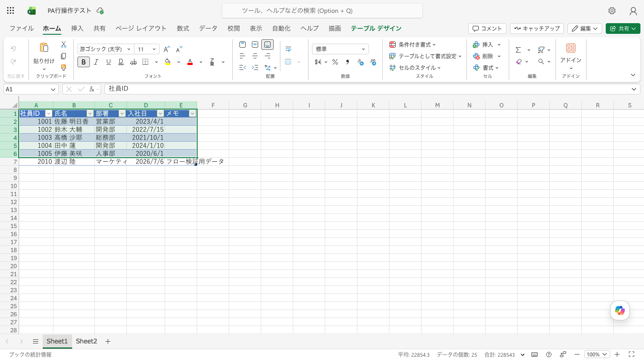Screen dimensions: 644x359
Task: Open the number format dropdown showing 標準
Action: pyautogui.click(x=340, y=49)
